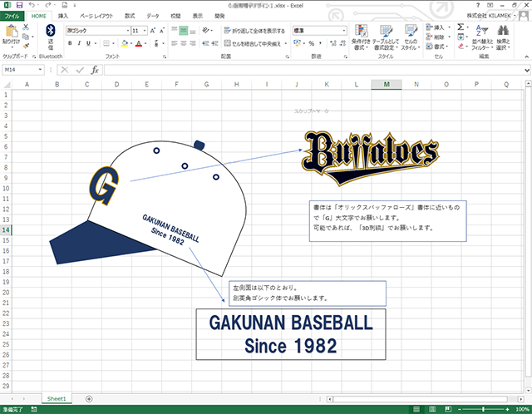Click Merge & Center (セルを結合して中央揃え)
The width and height of the screenshot is (532, 414).
(253, 43)
